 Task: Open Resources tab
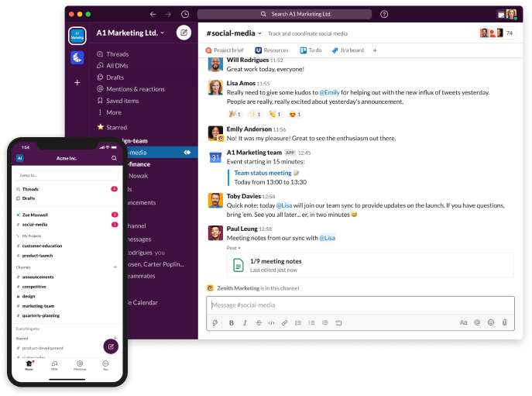point(272,50)
